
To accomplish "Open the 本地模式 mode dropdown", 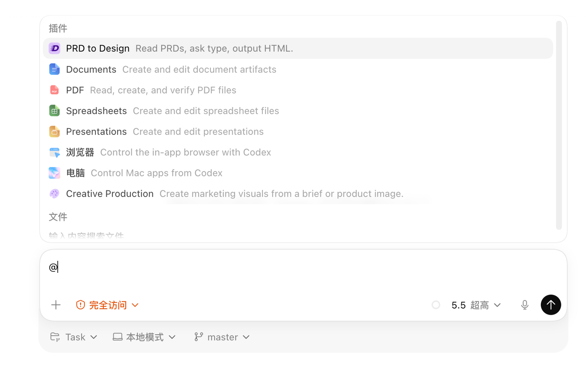I will (x=144, y=337).
